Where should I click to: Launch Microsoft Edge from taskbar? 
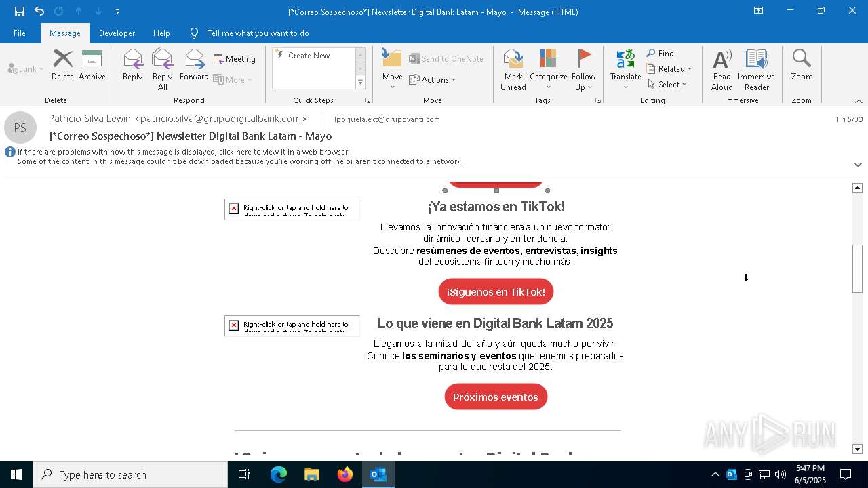[279, 474]
